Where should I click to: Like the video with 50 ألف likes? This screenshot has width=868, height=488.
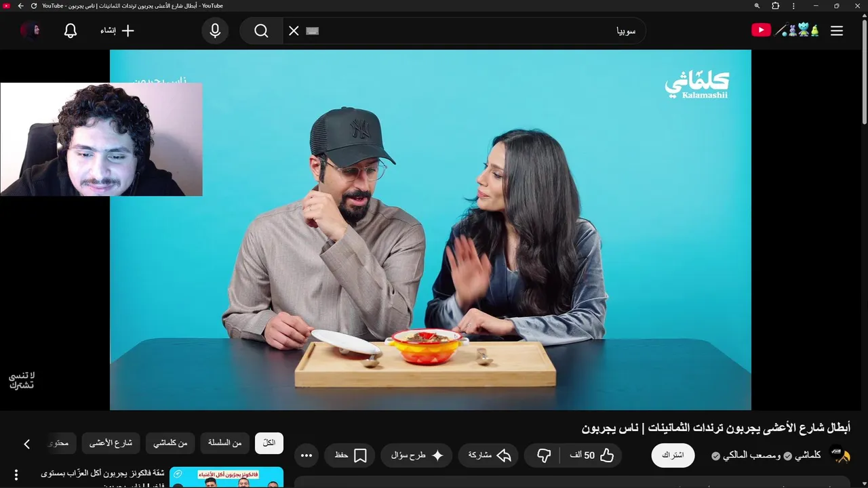point(592,455)
